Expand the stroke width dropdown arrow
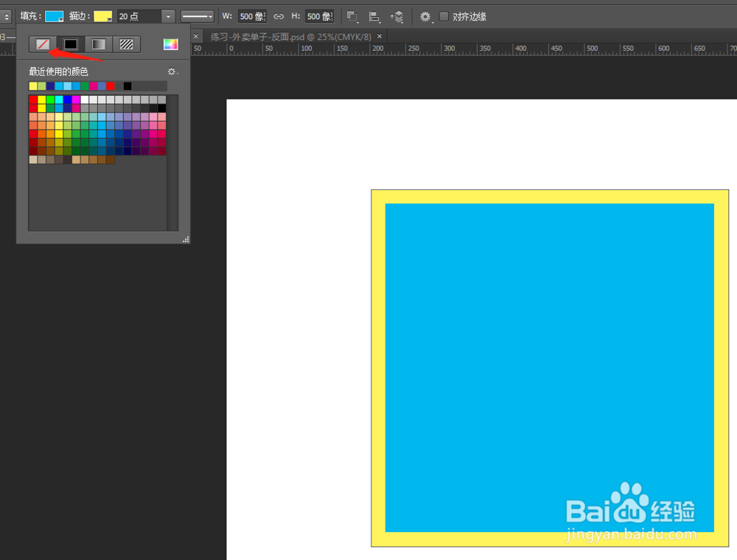The image size is (737, 560). pyautogui.click(x=168, y=16)
